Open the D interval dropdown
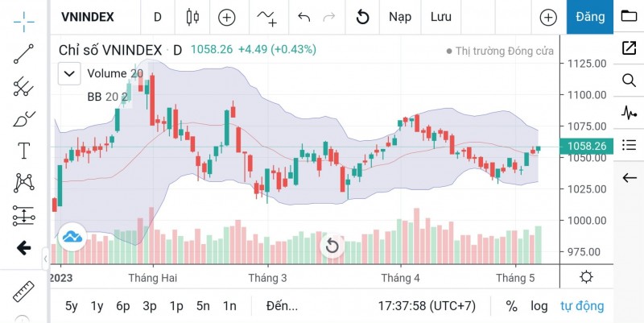The width and height of the screenshot is (644, 323). [x=158, y=17]
